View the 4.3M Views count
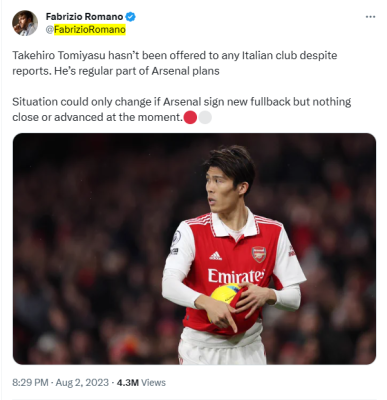 (x=141, y=382)
